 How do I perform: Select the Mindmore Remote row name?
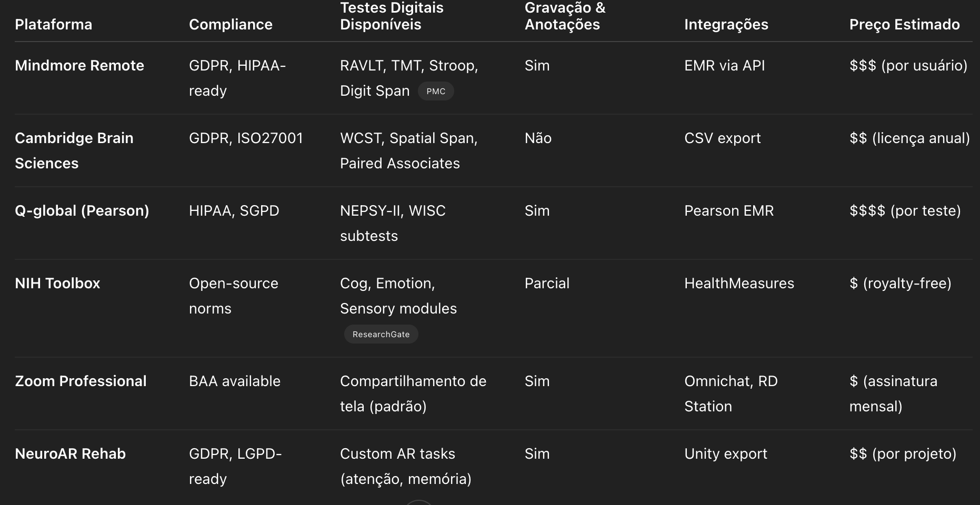point(79,65)
